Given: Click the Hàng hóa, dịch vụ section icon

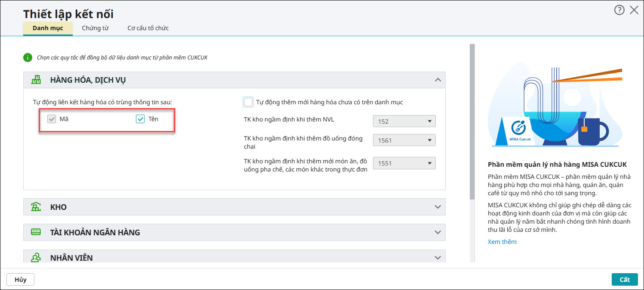Looking at the screenshot, I should tap(36, 80).
